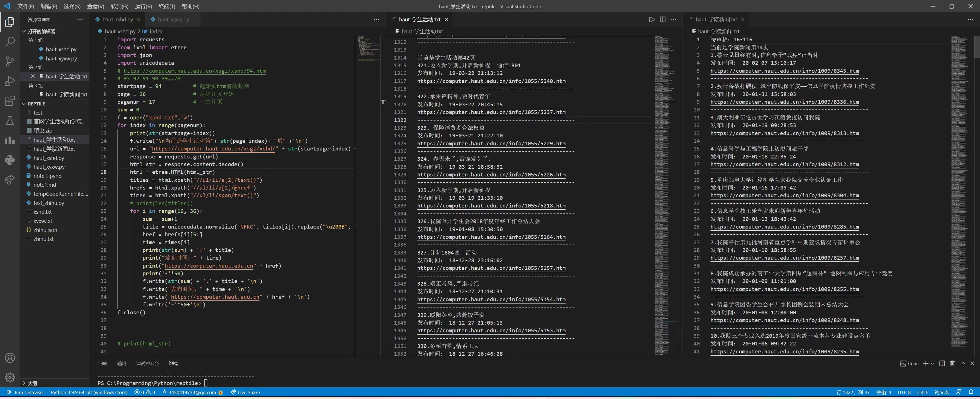Open the Explorer view in activity bar
This screenshot has width=980, height=399.
point(10,22)
